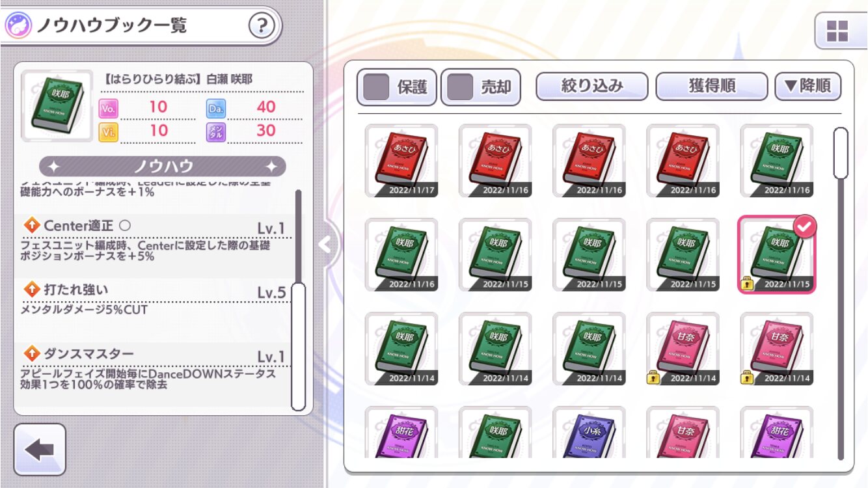Screen dimensions: 868x488
Task: Open the 絞り込み filter options
Action: 592,86
